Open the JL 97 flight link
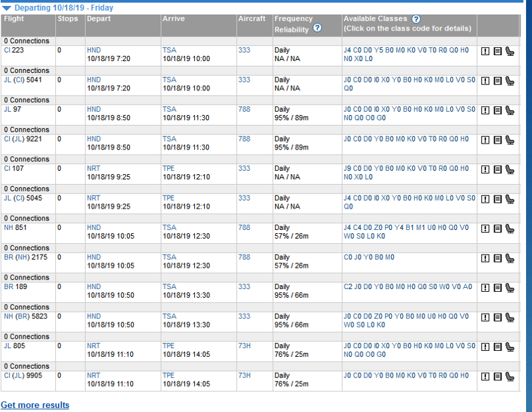This screenshot has height=412, width=532. click(x=12, y=109)
